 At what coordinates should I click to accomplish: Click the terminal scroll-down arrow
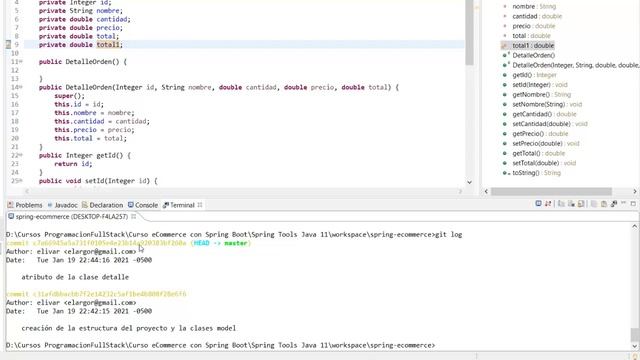point(635,347)
